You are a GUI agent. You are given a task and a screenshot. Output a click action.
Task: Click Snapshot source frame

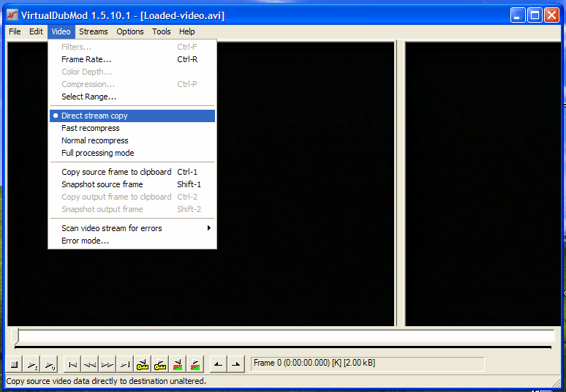132,184
